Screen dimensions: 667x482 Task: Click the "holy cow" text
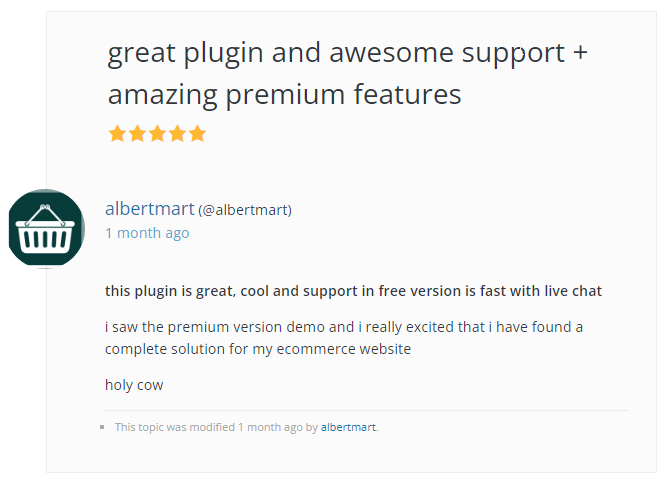tap(134, 385)
